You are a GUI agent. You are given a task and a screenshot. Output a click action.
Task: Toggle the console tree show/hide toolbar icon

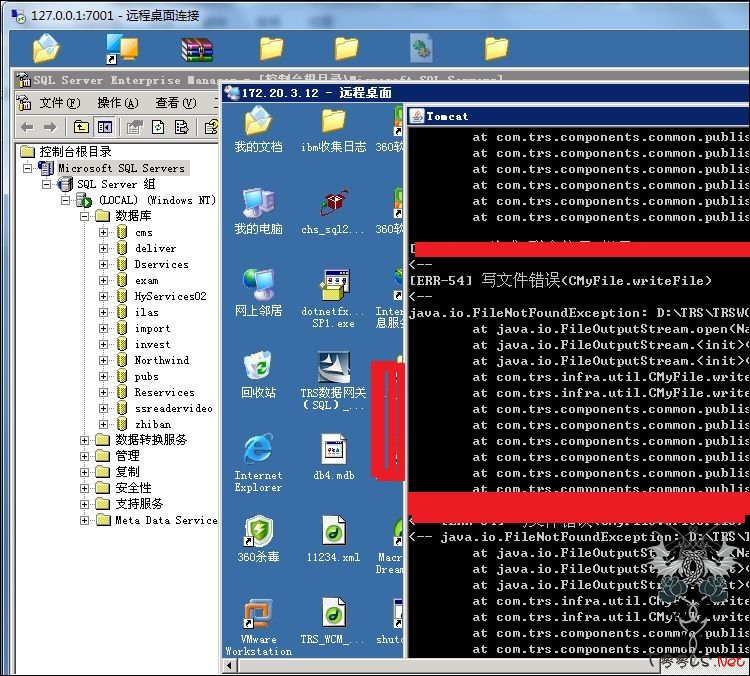104,127
